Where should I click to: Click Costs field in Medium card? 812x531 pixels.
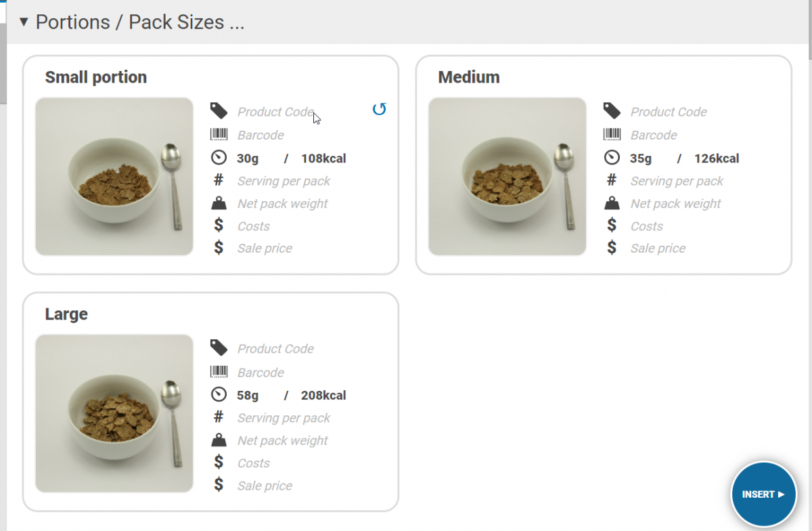(x=646, y=226)
